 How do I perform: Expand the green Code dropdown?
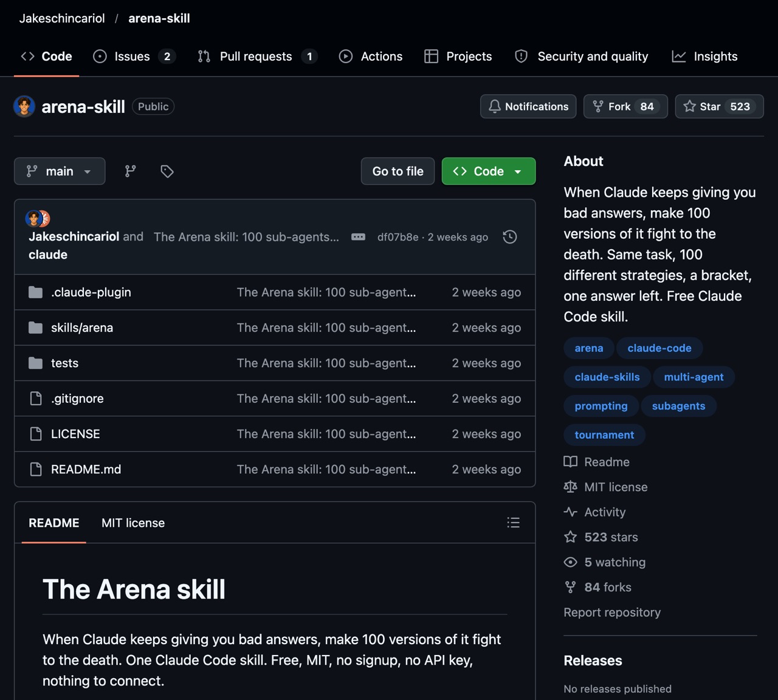point(489,171)
